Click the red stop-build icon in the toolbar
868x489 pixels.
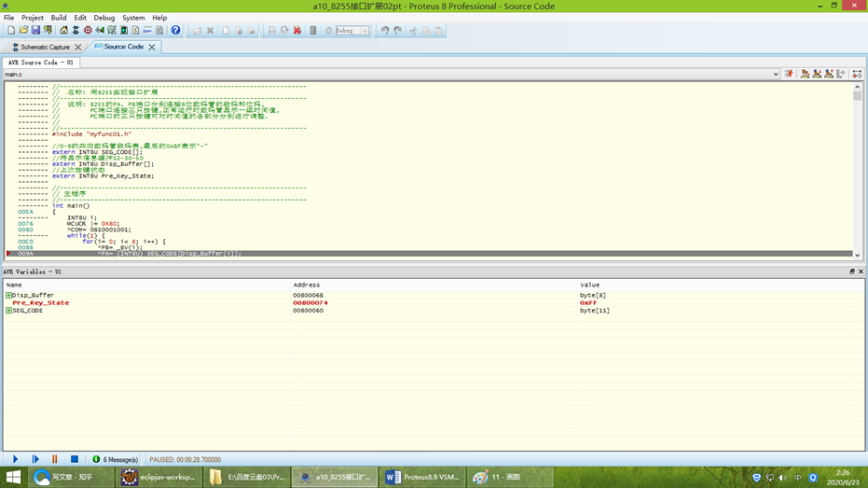296,31
